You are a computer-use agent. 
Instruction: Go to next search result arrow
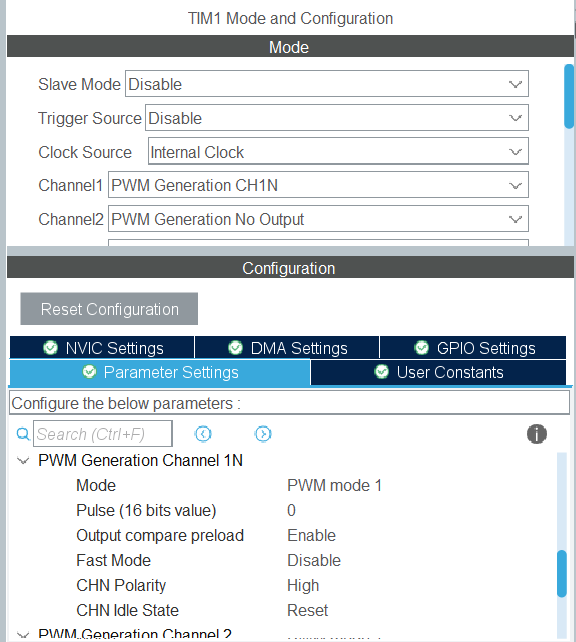click(263, 434)
